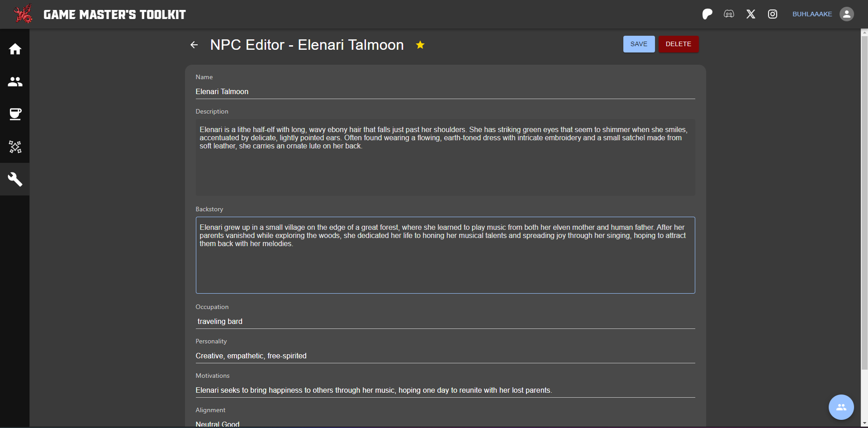Click the Occupation field with traveling bard
The width and height of the screenshot is (868, 428).
(x=445, y=321)
